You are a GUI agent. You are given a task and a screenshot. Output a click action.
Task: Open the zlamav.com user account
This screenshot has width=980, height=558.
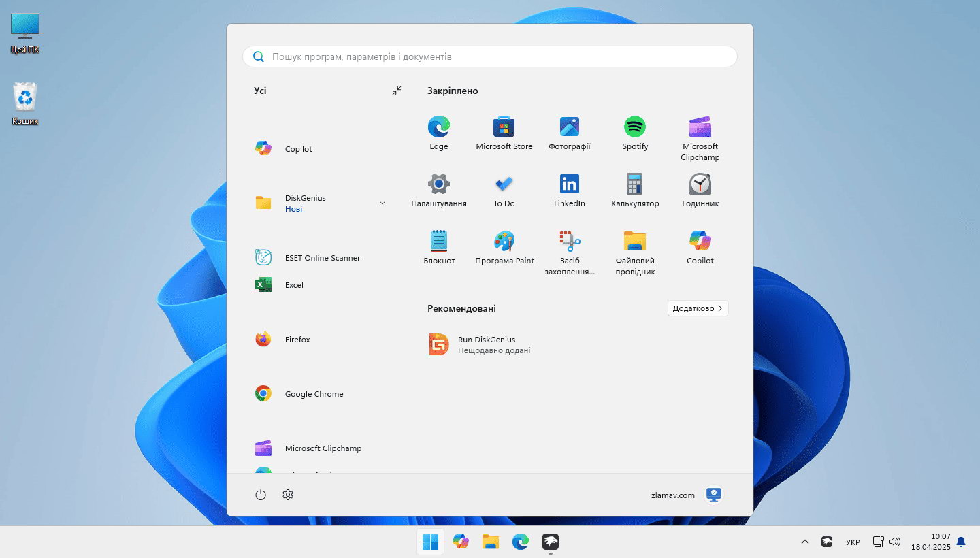[x=687, y=495]
